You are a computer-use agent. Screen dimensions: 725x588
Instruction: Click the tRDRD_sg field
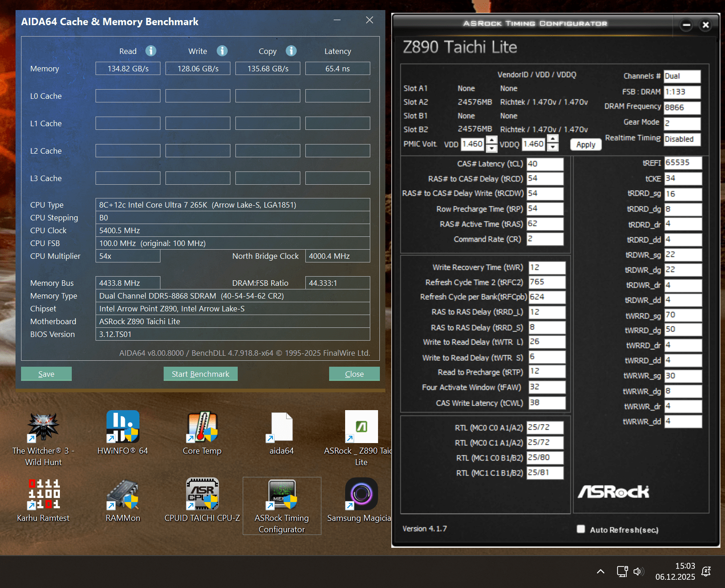tap(683, 194)
